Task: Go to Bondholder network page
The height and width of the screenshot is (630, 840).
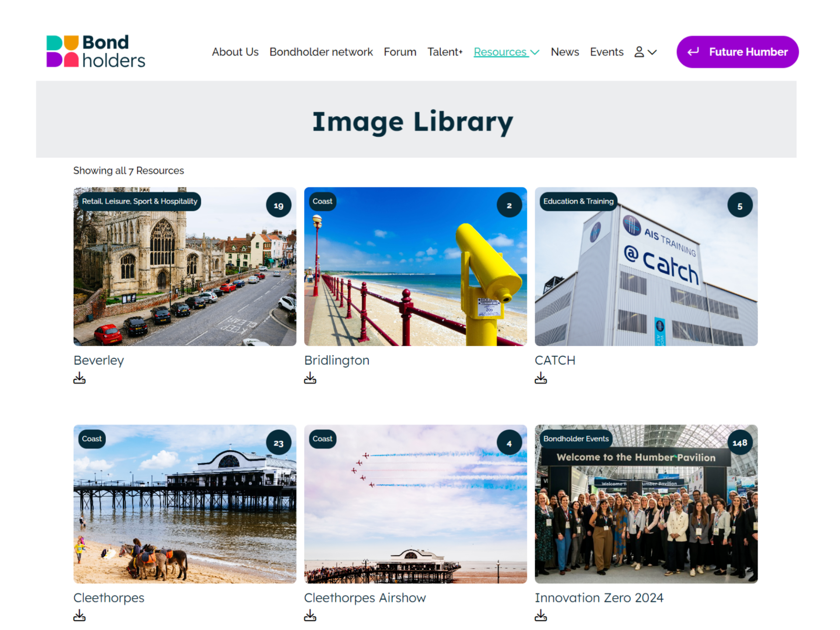Action: [321, 52]
